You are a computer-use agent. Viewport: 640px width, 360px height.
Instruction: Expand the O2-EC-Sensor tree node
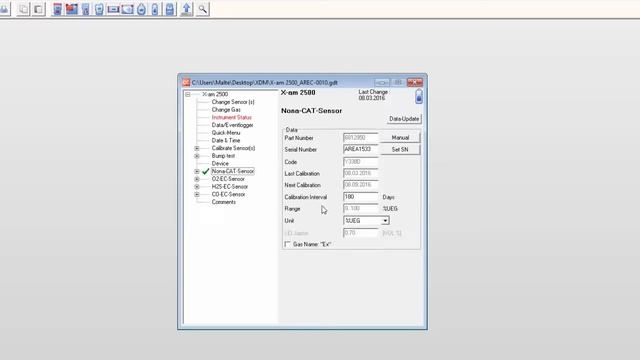(x=197, y=179)
